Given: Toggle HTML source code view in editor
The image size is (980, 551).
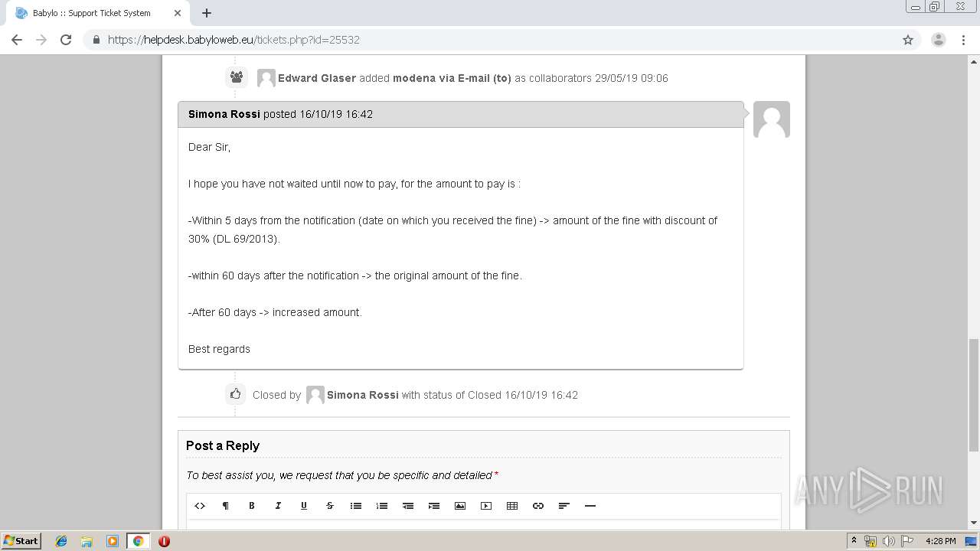Looking at the screenshot, I should pyautogui.click(x=200, y=506).
